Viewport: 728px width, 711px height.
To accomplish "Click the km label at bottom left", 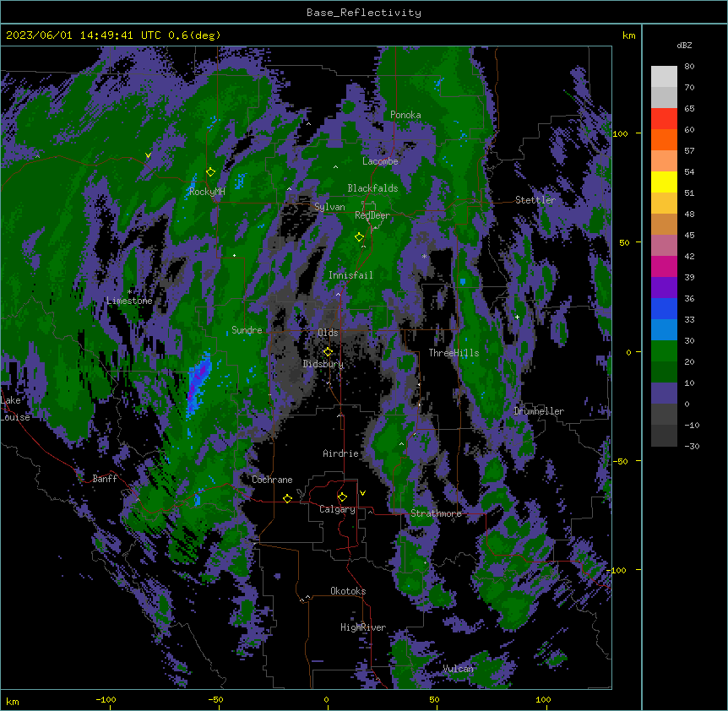I will (x=13, y=702).
